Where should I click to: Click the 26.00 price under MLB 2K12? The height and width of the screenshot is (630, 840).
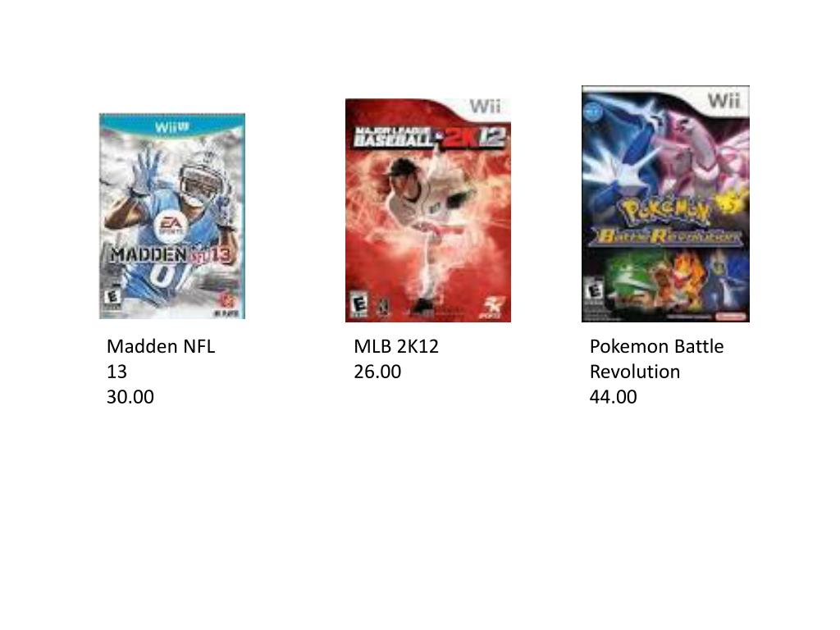[x=377, y=372]
